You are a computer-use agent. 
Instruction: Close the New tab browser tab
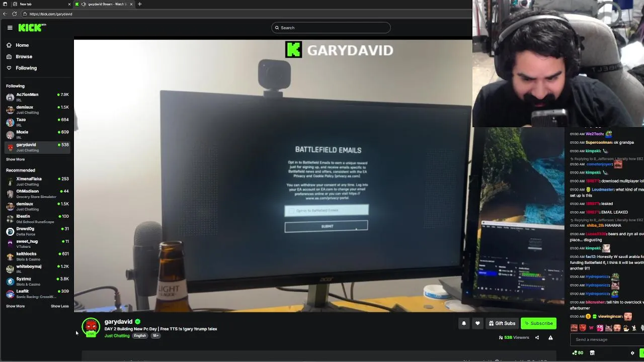coord(69,4)
